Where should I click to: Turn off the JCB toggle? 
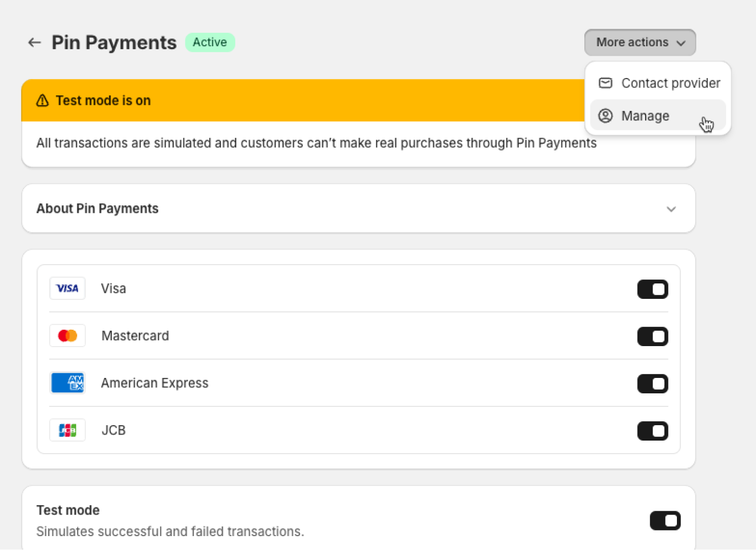click(x=653, y=431)
